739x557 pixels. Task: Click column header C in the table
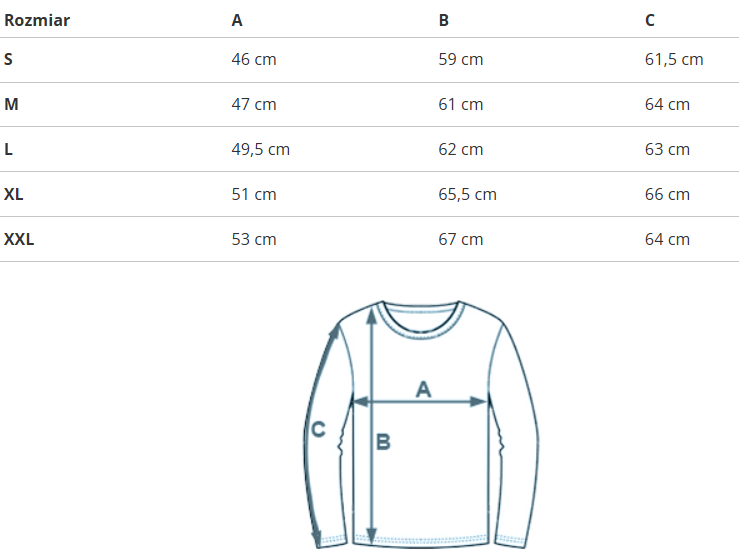[650, 20]
